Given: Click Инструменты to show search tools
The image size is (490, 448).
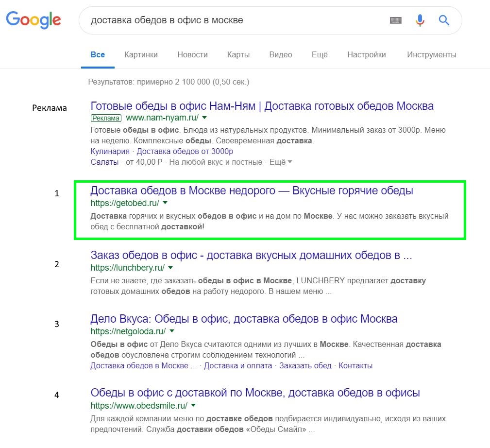Looking at the screenshot, I should [431, 55].
